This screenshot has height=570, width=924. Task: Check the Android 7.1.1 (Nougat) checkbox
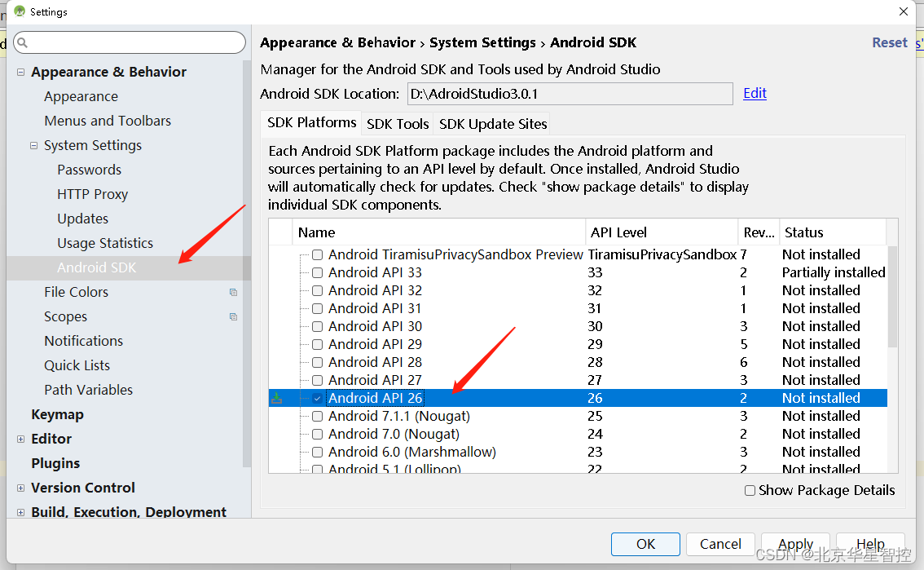316,416
